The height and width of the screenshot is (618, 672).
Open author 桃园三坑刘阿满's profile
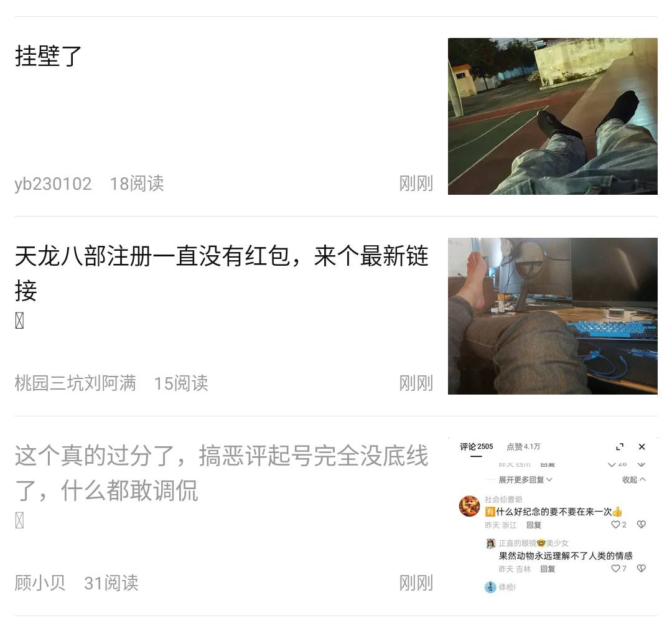pos(75,383)
